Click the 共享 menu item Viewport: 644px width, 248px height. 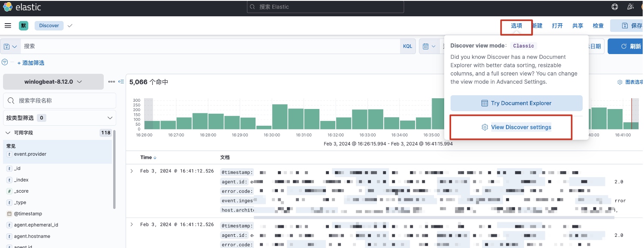(x=578, y=26)
